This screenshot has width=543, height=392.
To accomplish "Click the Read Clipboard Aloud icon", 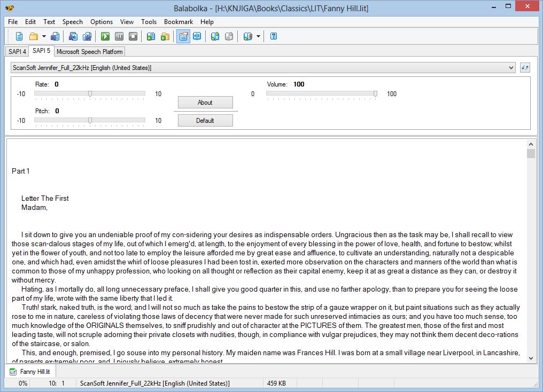I will pyautogui.click(x=151, y=36).
